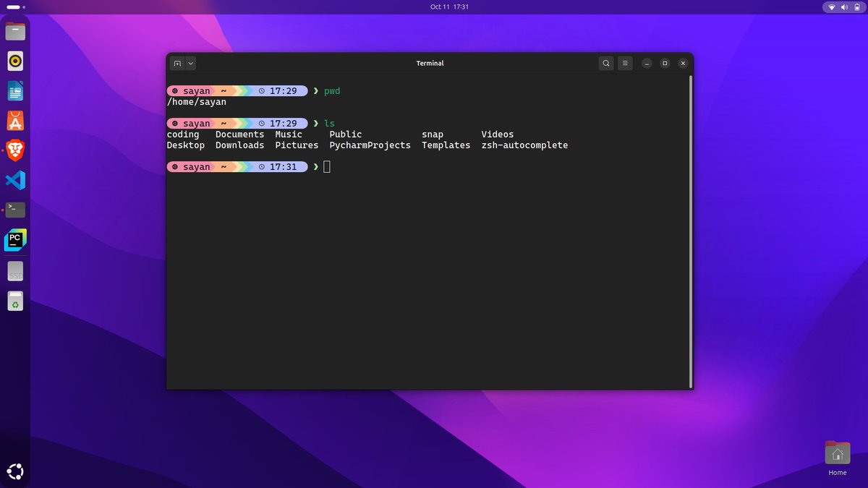The width and height of the screenshot is (868, 488).
Task: Click the /home/sayan output line
Action: 197,102
